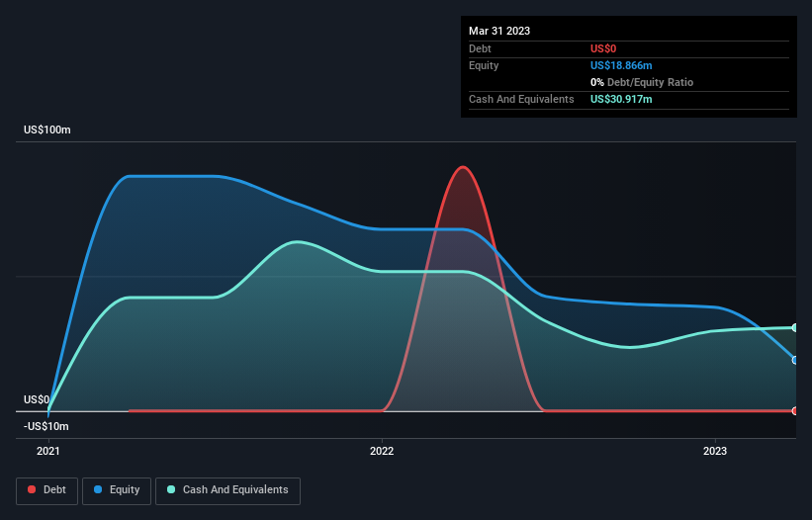Screen dimensions: 812x520
Task: Click the 2023 x-axis label
Action: [x=715, y=451]
